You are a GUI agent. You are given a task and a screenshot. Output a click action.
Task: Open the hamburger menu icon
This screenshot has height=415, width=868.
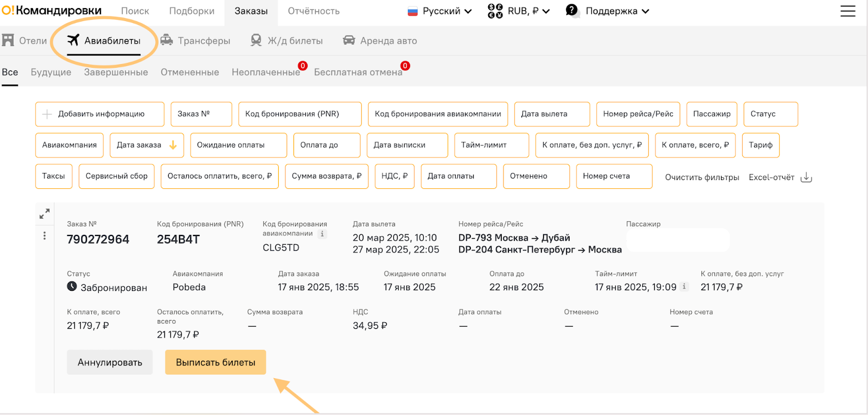coord(848,11)
